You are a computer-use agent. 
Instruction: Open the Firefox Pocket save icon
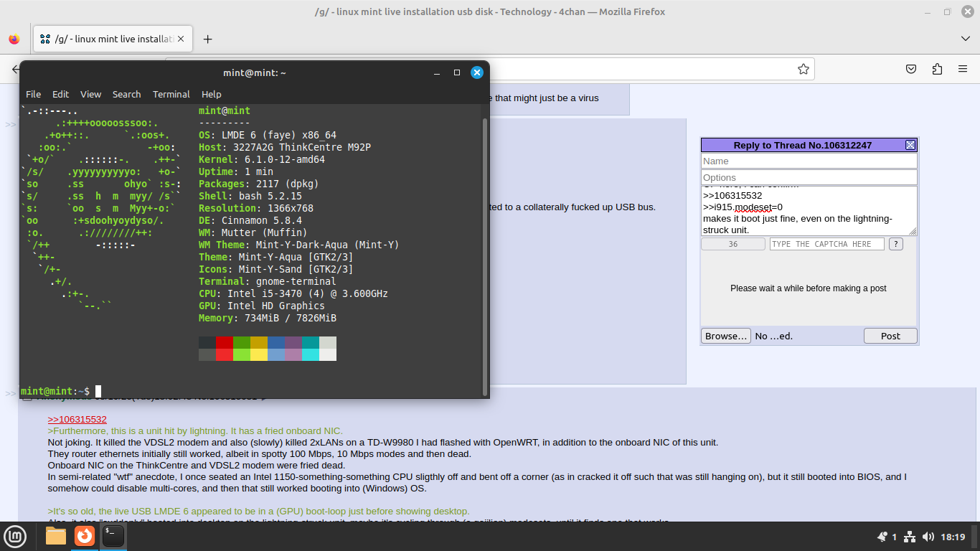(x=910, y=70)
